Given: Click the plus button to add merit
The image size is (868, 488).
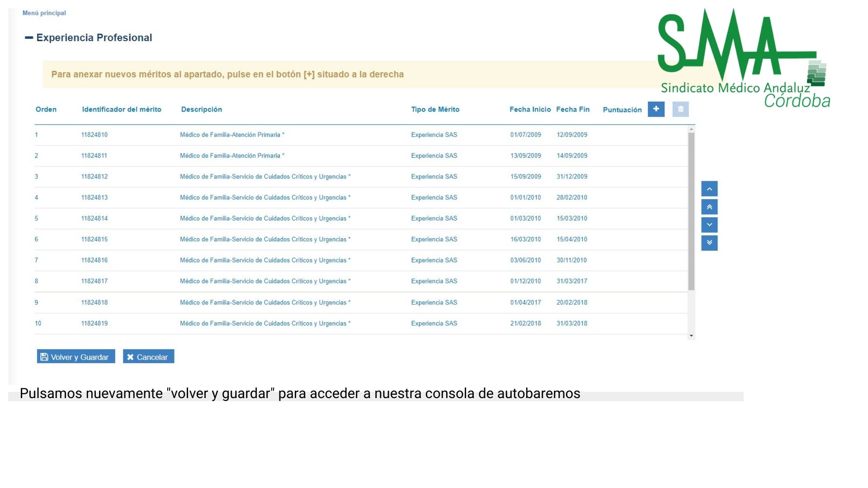Looking at the screenshot, I should point(656,109).
